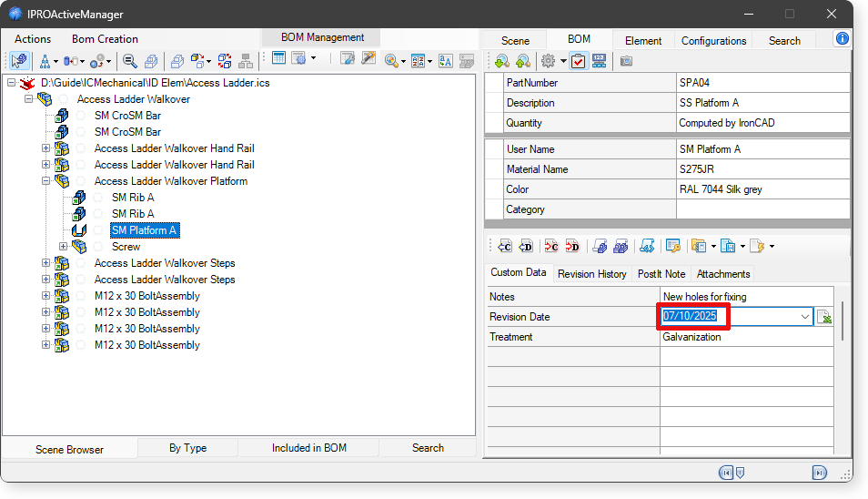The image size is (868, 499).
Task: Click the red arrow D document icon
Action: tap(572, 246)
